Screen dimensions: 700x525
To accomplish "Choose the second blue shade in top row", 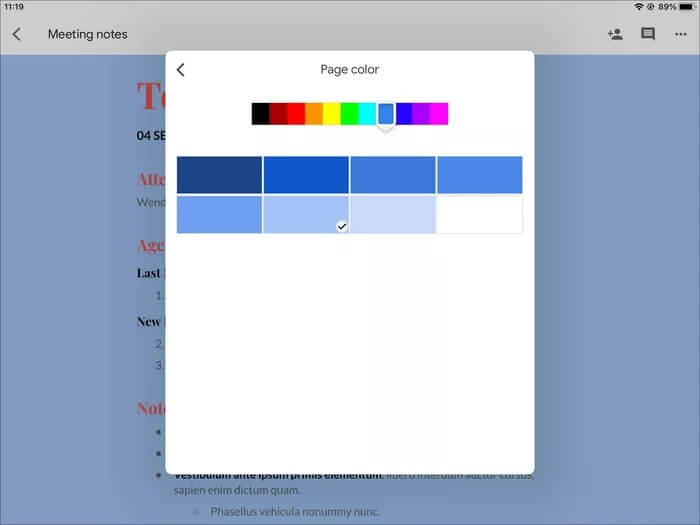I will click(x=306, y=175).
